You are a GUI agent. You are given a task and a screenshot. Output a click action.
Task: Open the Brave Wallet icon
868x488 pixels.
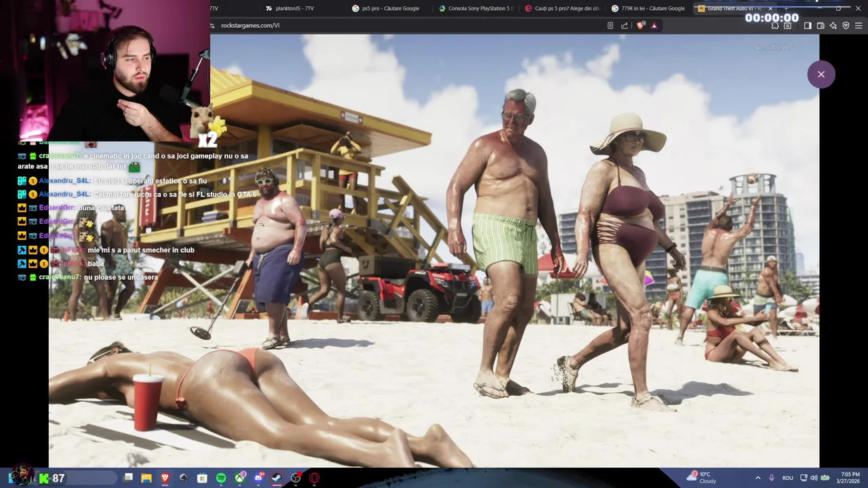(821, 26)
